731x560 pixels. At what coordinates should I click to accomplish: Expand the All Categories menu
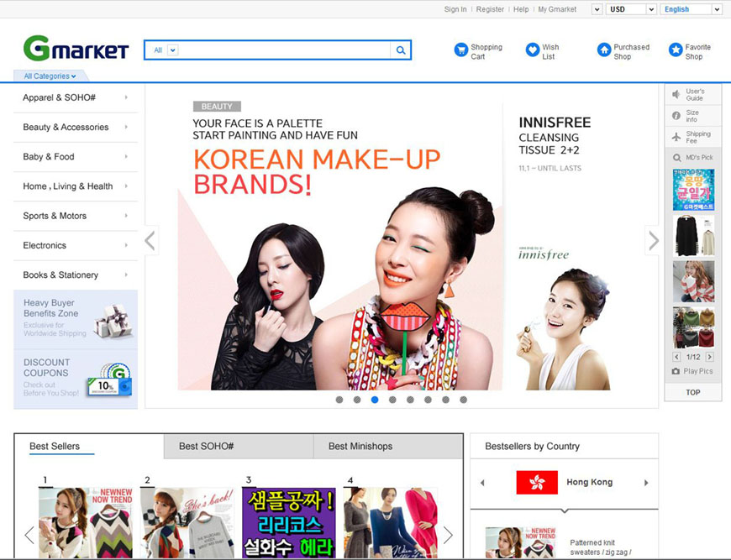50,76
